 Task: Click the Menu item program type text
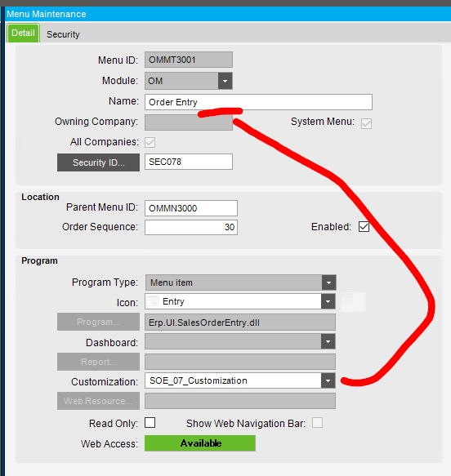[x=172, y=282]
